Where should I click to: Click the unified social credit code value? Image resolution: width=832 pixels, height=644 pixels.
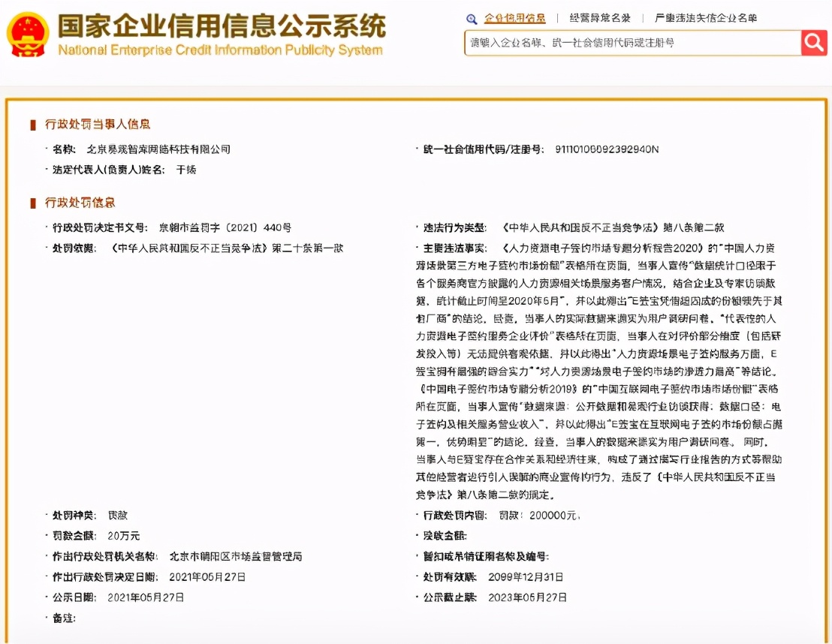point(606,149)
